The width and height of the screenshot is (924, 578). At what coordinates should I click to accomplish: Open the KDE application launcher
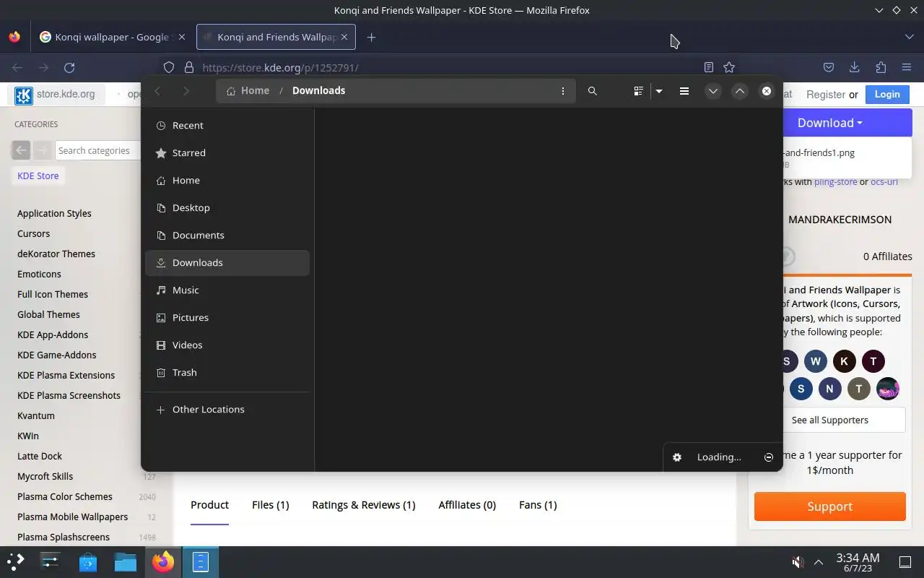tap(16, 561)
